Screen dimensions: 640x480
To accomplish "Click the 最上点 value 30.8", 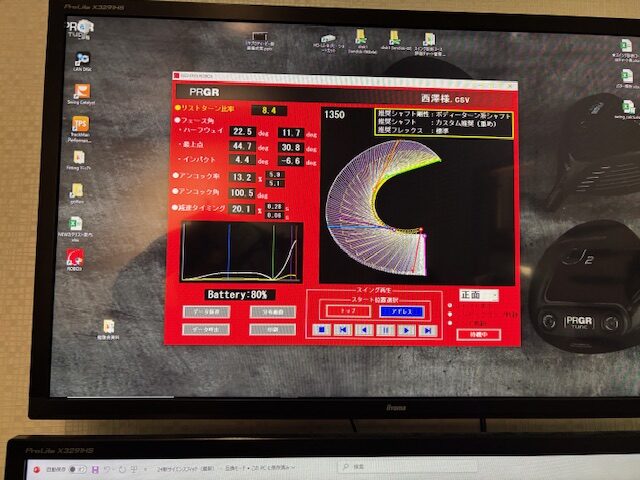I will click(x=291, y=147).
